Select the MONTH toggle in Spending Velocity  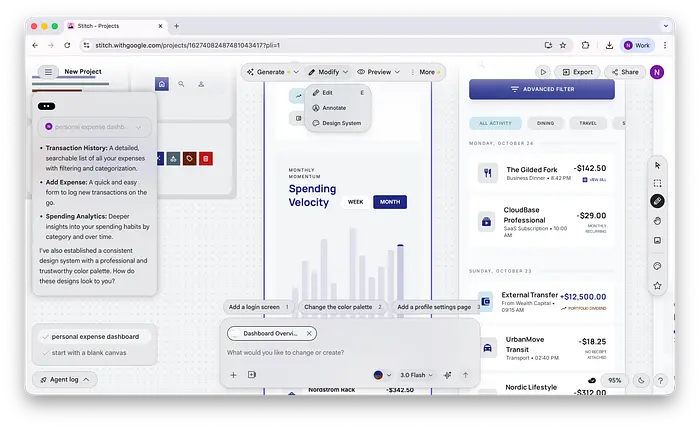coord(389,202)
